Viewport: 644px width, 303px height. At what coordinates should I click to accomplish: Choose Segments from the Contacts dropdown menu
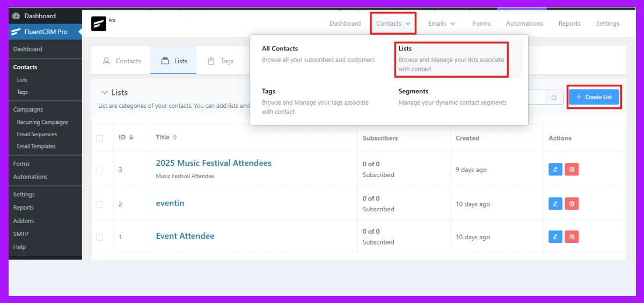point(453,97)
